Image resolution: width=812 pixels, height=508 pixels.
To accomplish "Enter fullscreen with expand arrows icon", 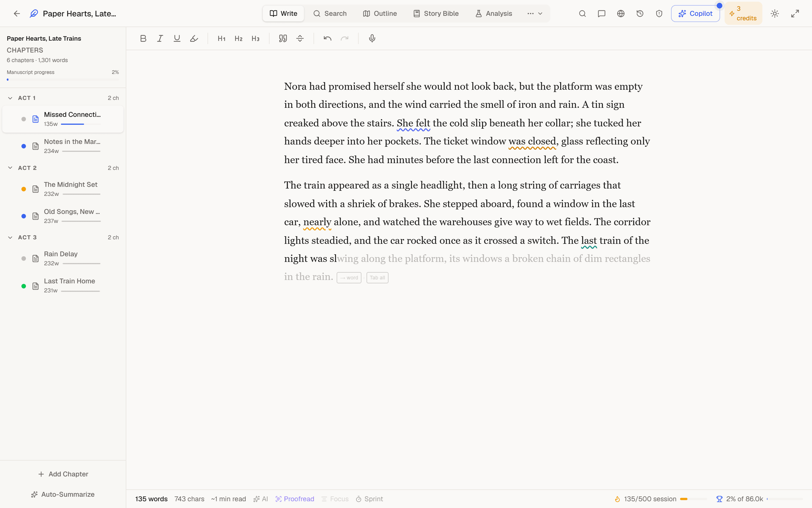I will click(795, 14).
